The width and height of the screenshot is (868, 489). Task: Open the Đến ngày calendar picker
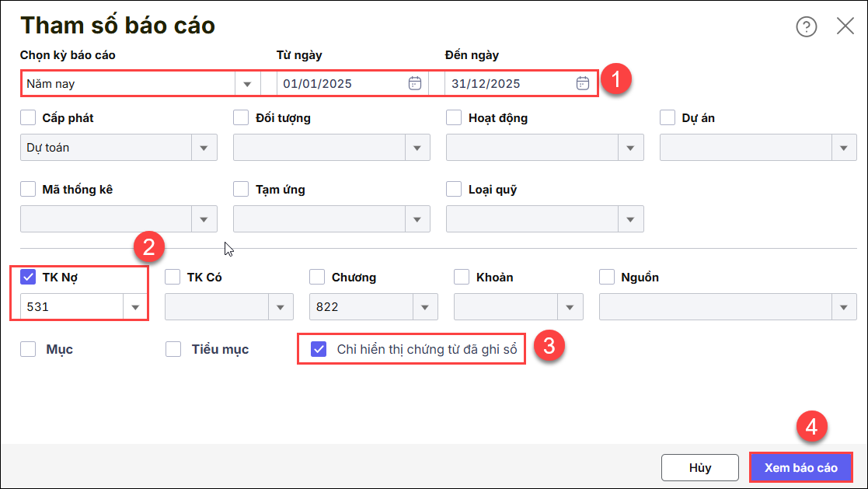pos(583,83)
